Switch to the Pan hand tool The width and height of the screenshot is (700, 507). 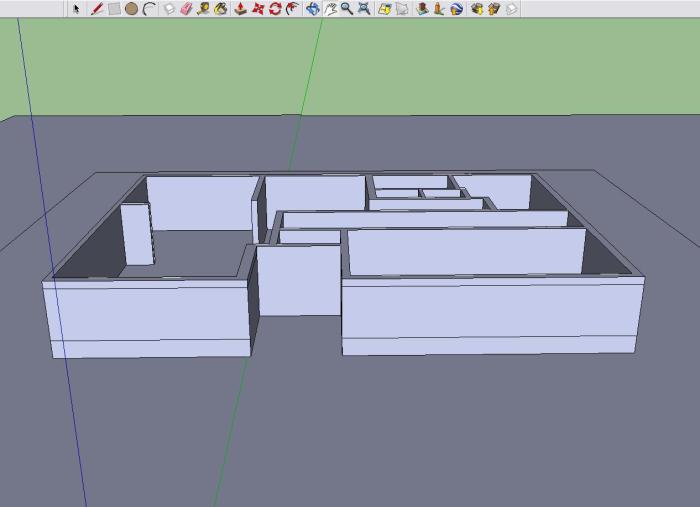coord(330,9)
